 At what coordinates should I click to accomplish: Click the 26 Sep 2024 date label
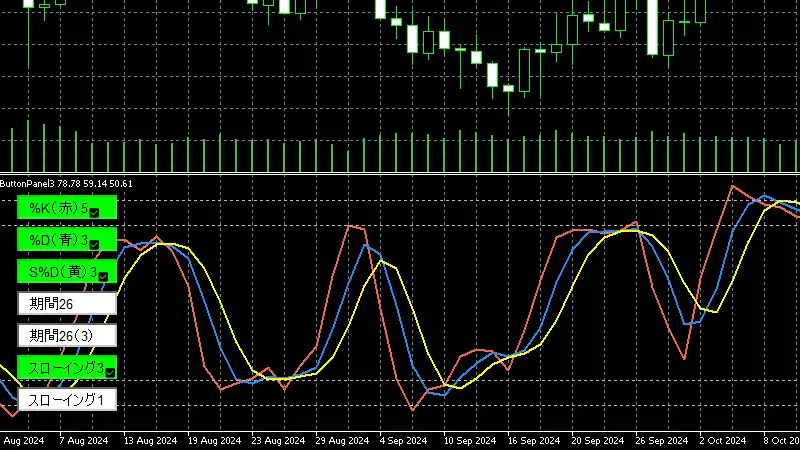pos(659,441)
